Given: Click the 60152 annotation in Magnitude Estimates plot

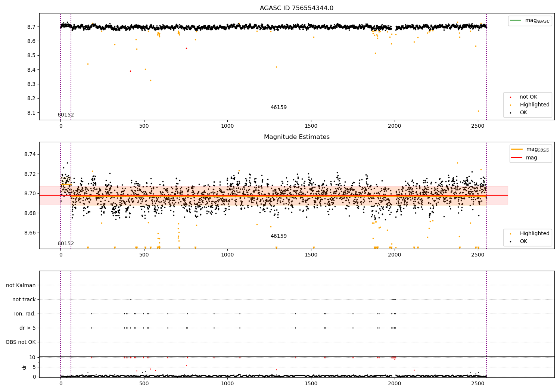Looking at the screenshot, I should (x=66, y=244).
